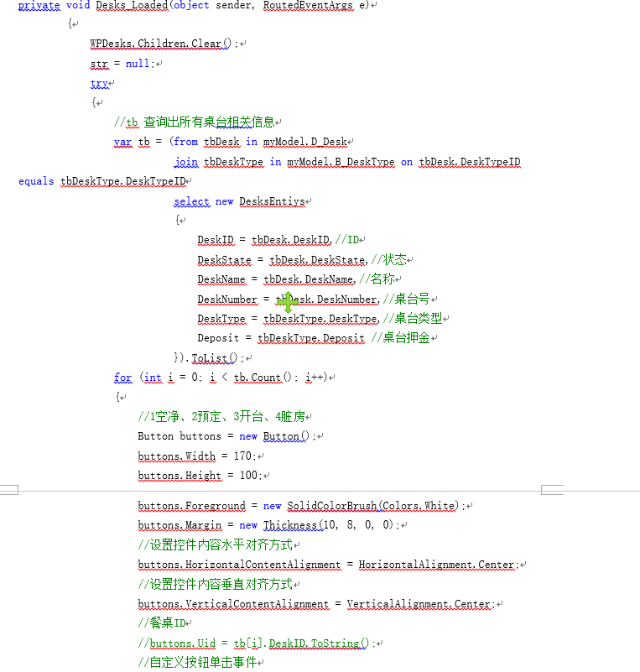
Task: Click the 'for' keyword of the loop
Action: (123, 378)
